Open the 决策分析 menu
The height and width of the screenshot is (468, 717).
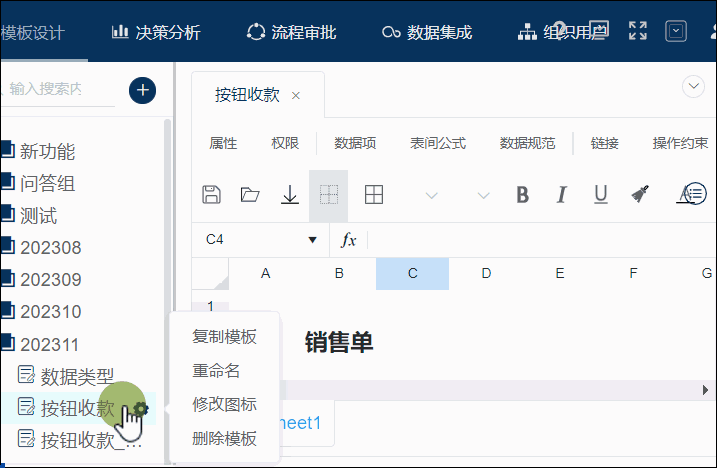tap(156, 32)
